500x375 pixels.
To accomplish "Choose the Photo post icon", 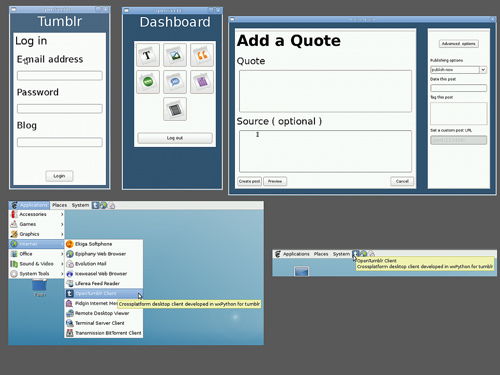I will tap(175, 55).
